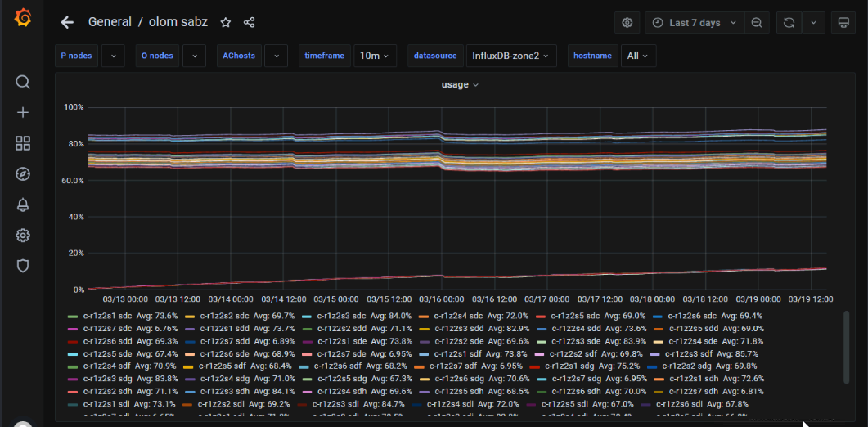The width and height of the screenshot is (868, 427).
Task: Click the share dashboard icon
Action: coord(250,23)
